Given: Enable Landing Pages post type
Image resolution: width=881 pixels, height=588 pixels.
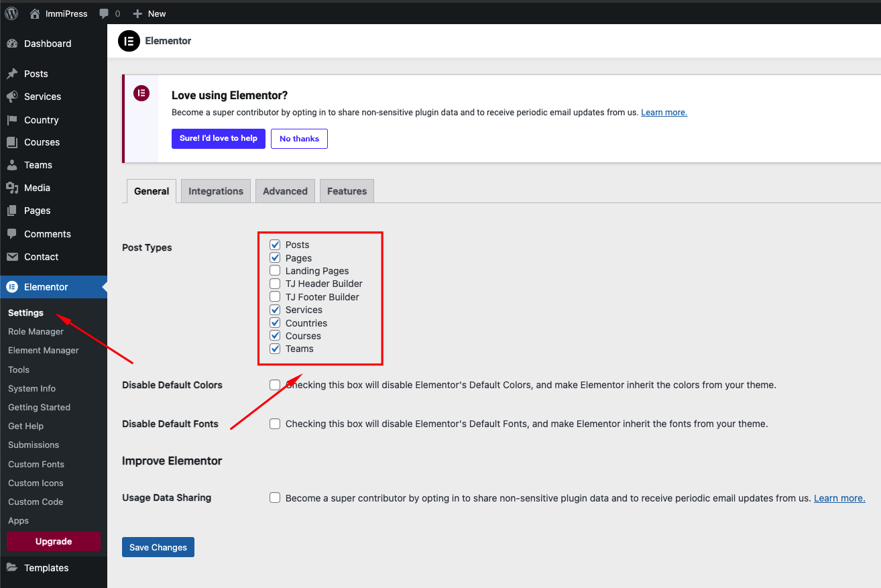Looking at the screenshot, I should coord(275,271).
